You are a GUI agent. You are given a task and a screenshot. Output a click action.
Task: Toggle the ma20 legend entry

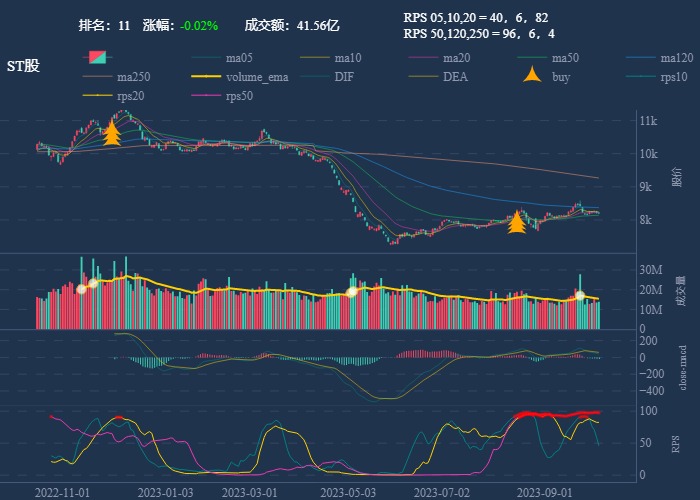[x=456, y=58]
